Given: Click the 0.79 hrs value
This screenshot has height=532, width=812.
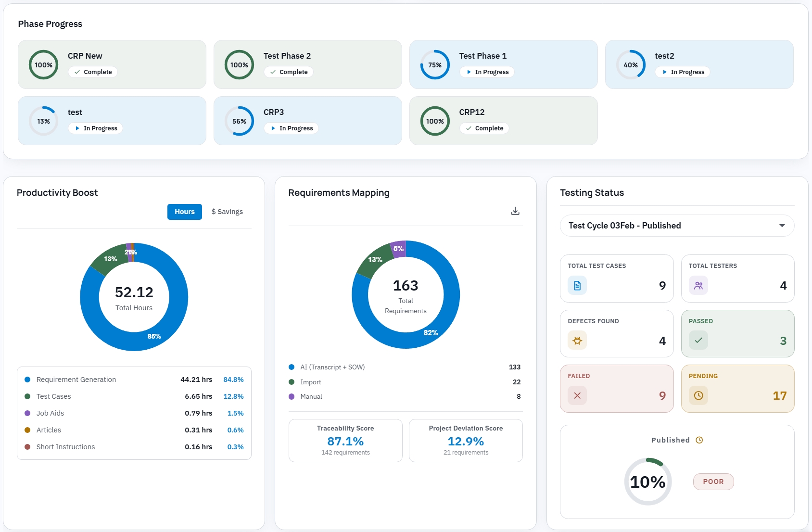Looking at the screenshot, I should pyautogui.click(x=199, y=413).
